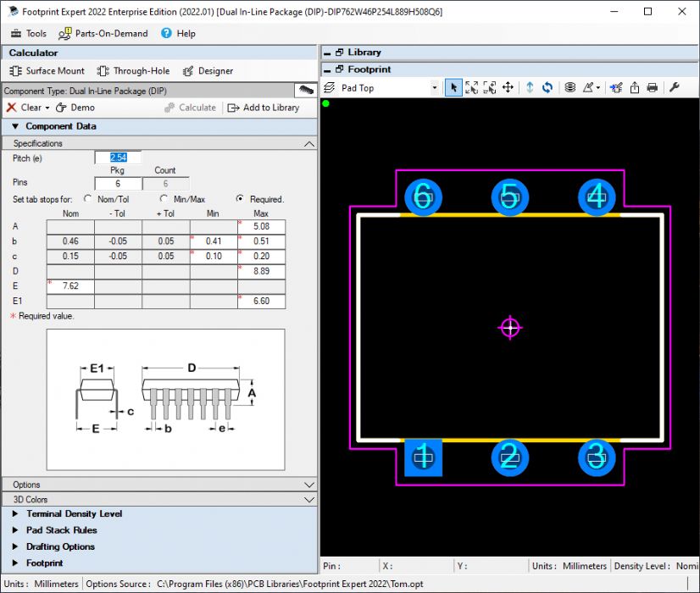Switch to Designer tab
This screenshot has height=593, width=700.
pyautogui.click(x=208, y=71)
